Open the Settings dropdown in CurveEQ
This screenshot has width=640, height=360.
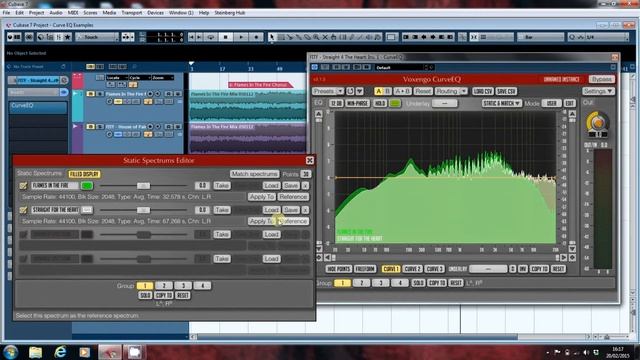[x=598, y=91]
